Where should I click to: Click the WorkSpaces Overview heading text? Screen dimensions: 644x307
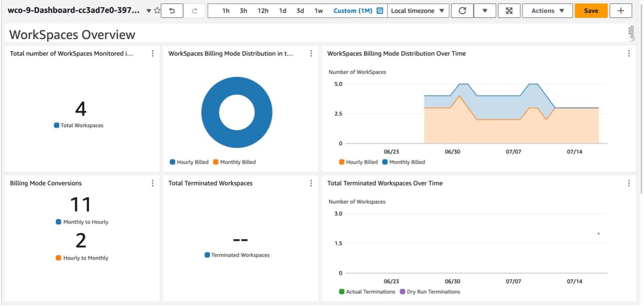click(x=72, y=35)
